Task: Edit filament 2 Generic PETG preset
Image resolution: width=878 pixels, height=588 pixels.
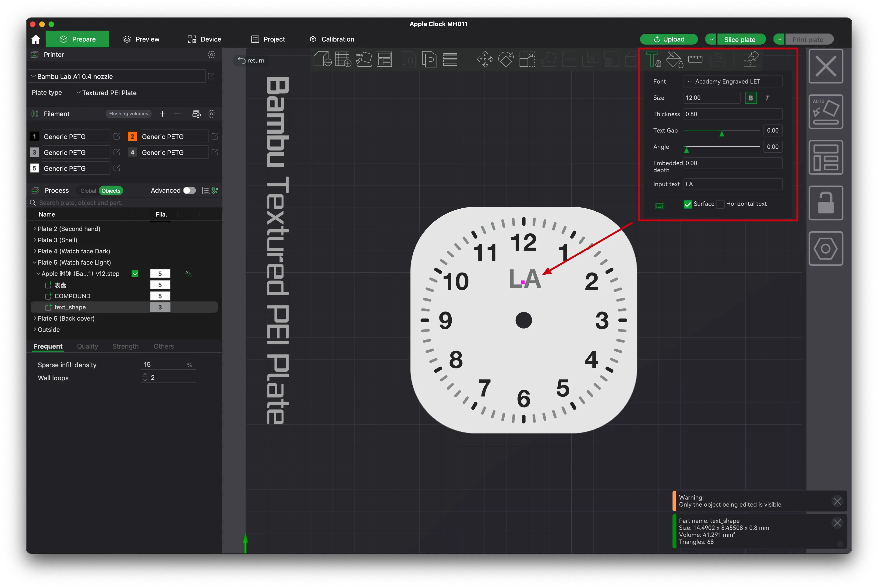Action: pos(215,136)
